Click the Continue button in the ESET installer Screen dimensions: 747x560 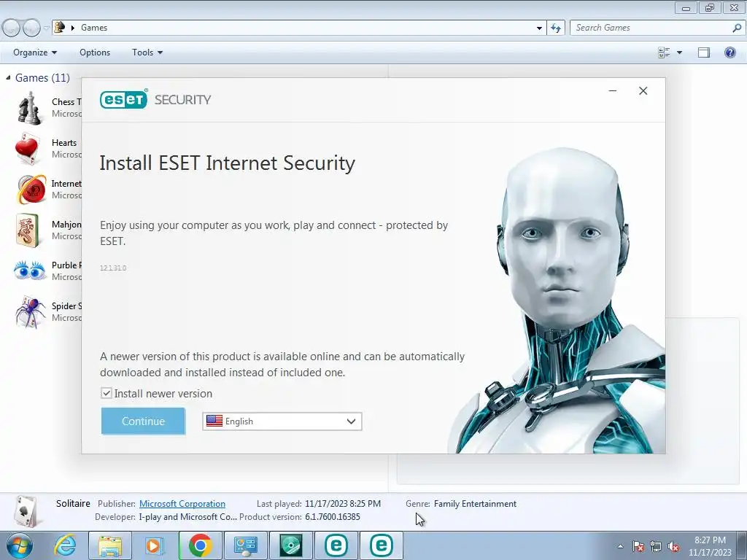(143, 421)
